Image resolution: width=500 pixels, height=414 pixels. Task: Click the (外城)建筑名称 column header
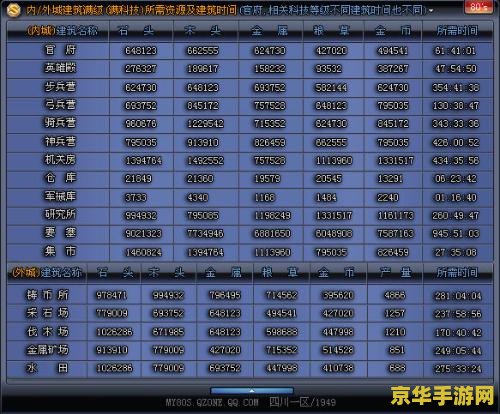tap(47, 273)
